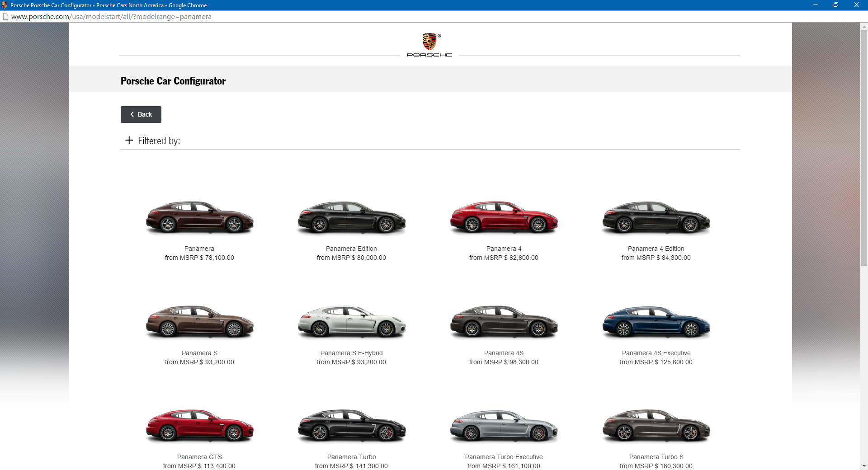This screenshot has height=470, width=868.
Task: Select the red Panamera GTS car image
Action: click(199, 426)
